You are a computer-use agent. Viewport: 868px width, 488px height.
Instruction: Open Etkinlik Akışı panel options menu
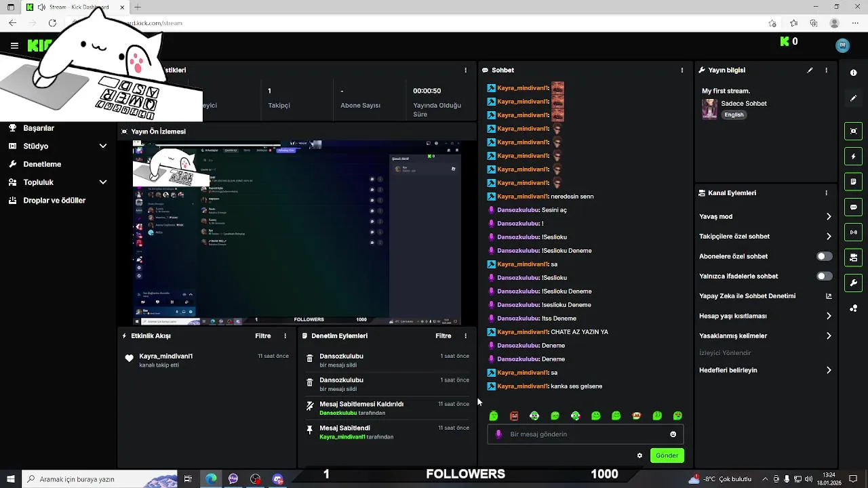tap(285, 335)
